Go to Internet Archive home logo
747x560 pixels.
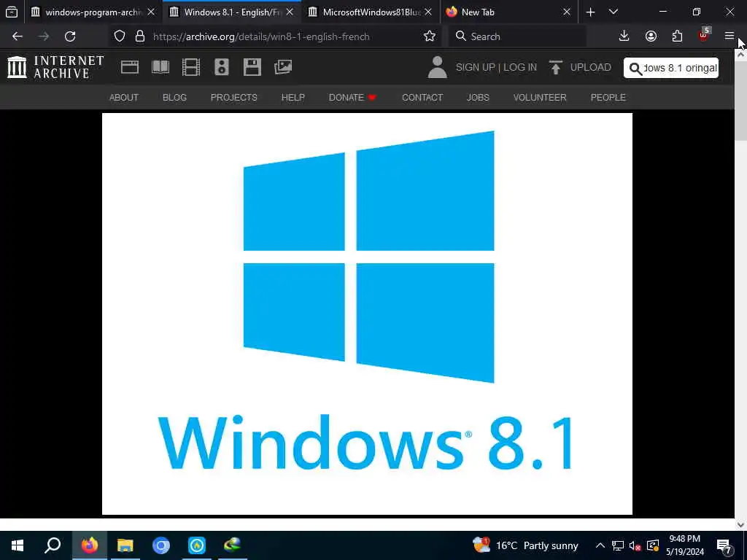[x=55, y=67]
